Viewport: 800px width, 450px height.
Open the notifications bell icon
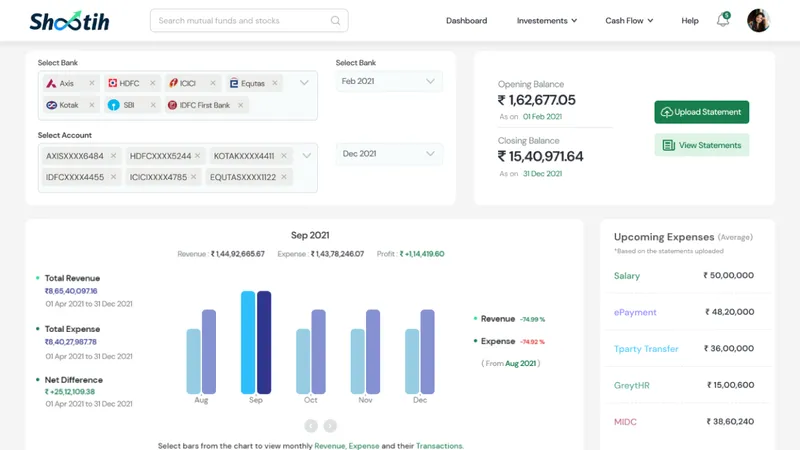[x=723, y=20]
